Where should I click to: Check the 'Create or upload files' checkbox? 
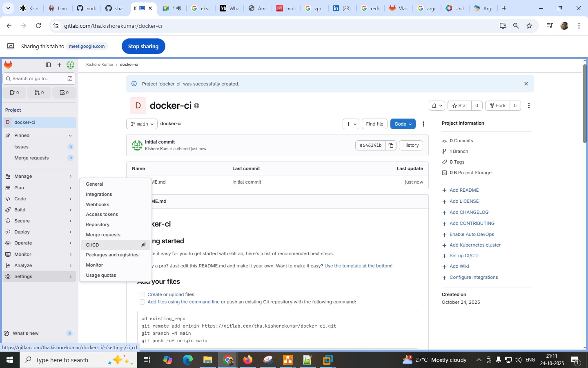142,294
